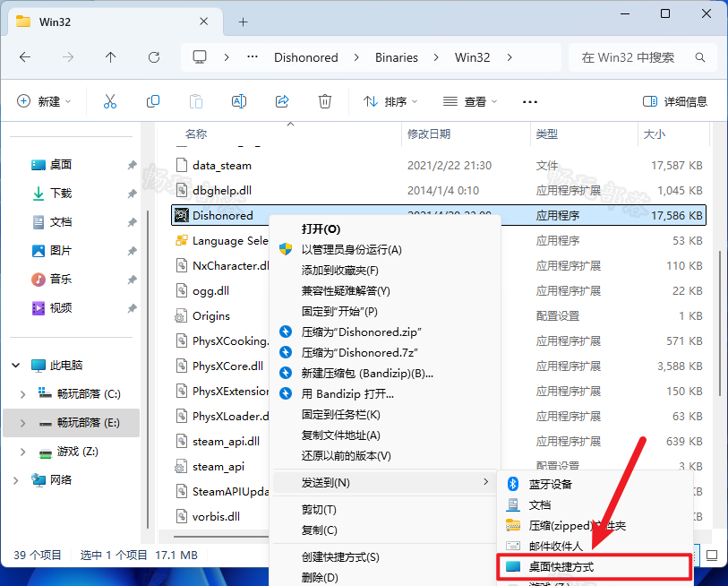This screenshot has width=728, height=586.
Task: Click the file list vertical scrollbar
Action: click(x=720, y=323)
